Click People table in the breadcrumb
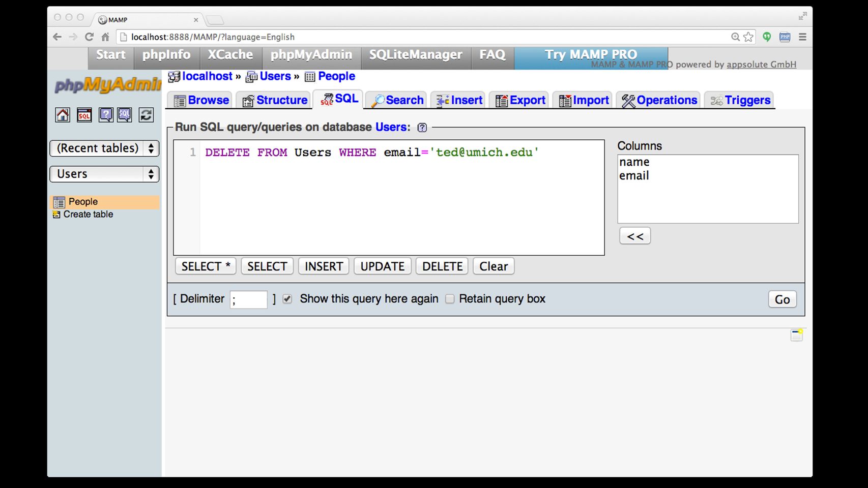Image resolution: width=868 pixels, height=488 pixels. tap(336, 76)
